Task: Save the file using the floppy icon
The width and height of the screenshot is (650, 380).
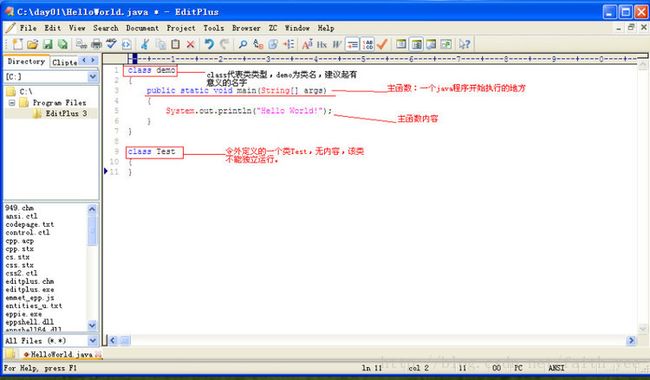Action: 48,44
